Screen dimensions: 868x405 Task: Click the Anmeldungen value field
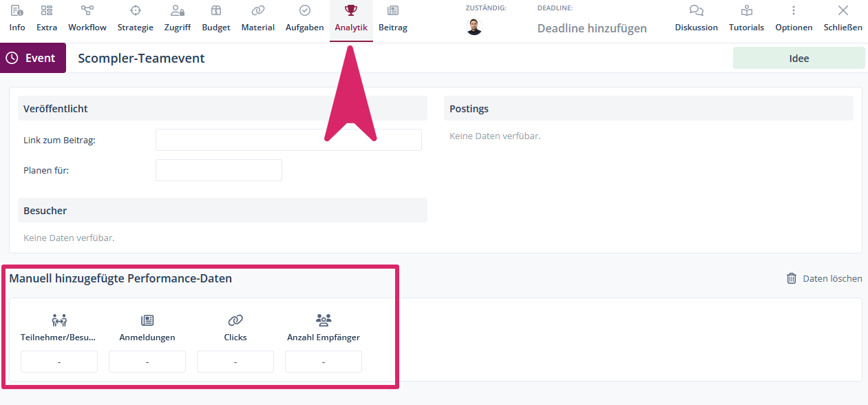(x=147, y=362)
